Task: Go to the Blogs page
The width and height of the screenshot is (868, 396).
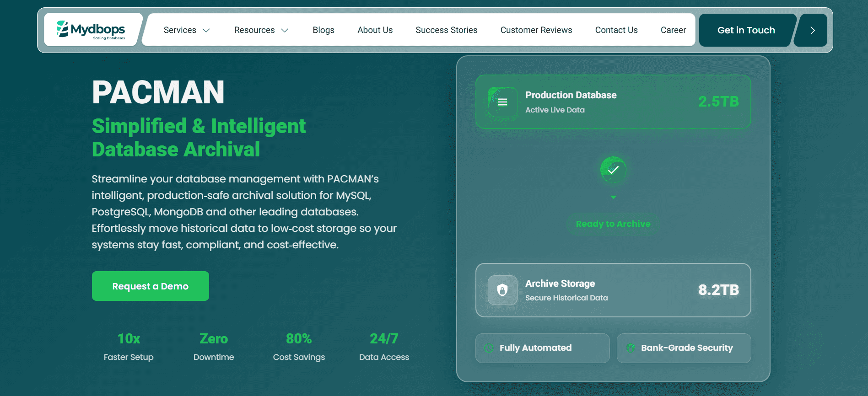Action: pos(323,30)
